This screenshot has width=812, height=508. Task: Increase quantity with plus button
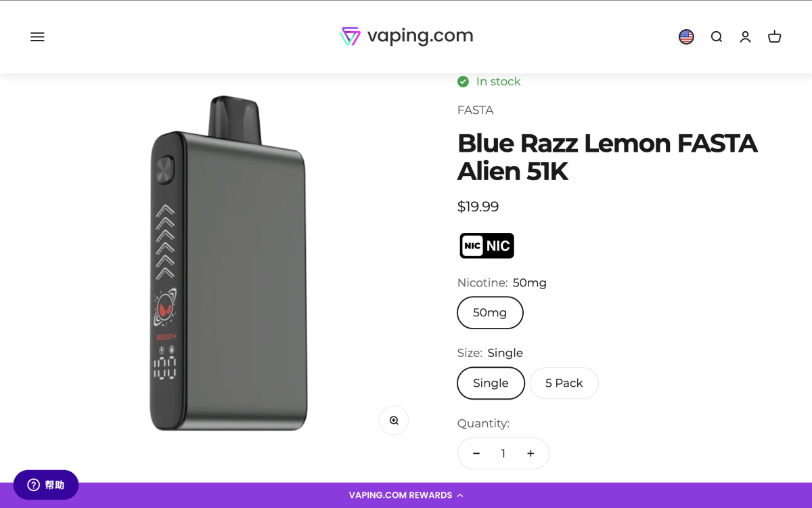(x=531, y=454)
